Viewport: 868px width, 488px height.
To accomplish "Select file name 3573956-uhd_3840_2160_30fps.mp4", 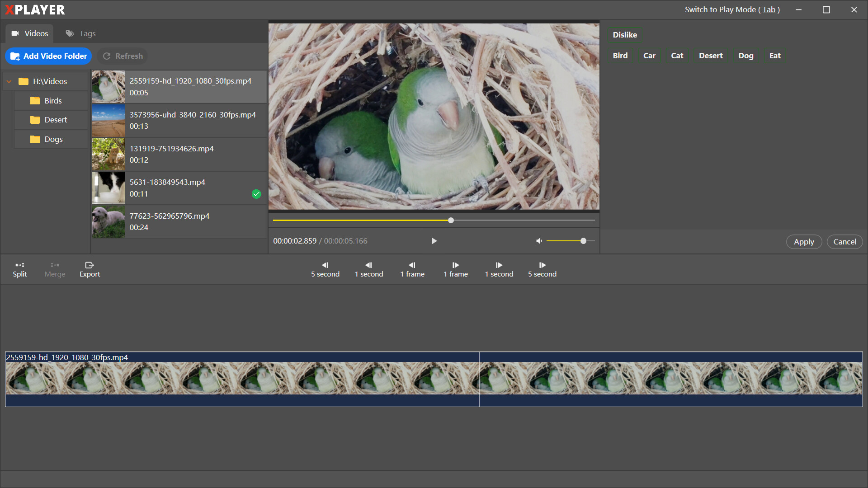I will click(193, 115).
